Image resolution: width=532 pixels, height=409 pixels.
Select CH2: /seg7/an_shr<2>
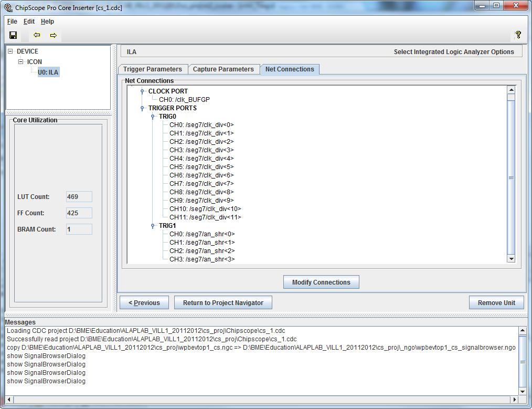[202, 251]
